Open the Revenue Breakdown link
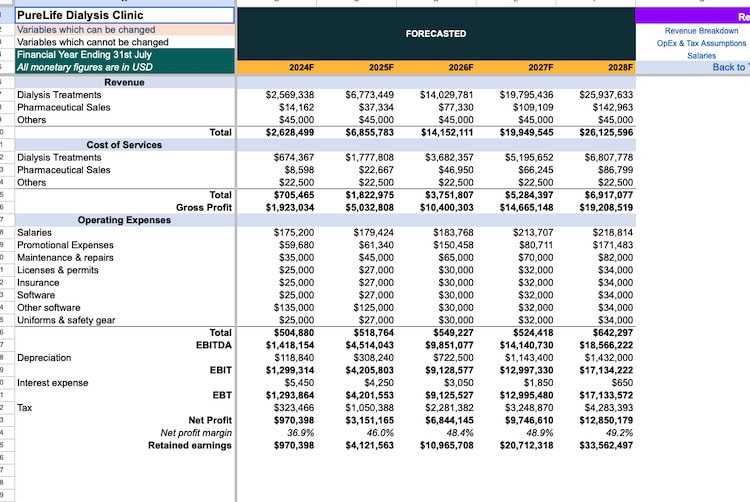The width and height of the screenshot is (750, 502). [701, 31]
